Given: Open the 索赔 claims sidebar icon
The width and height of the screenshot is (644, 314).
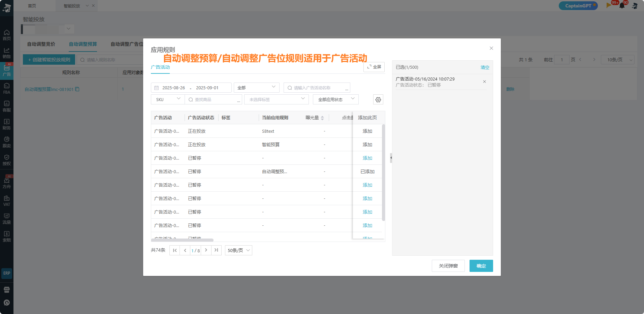Looking at the screenshot, I should coord(6,237).
